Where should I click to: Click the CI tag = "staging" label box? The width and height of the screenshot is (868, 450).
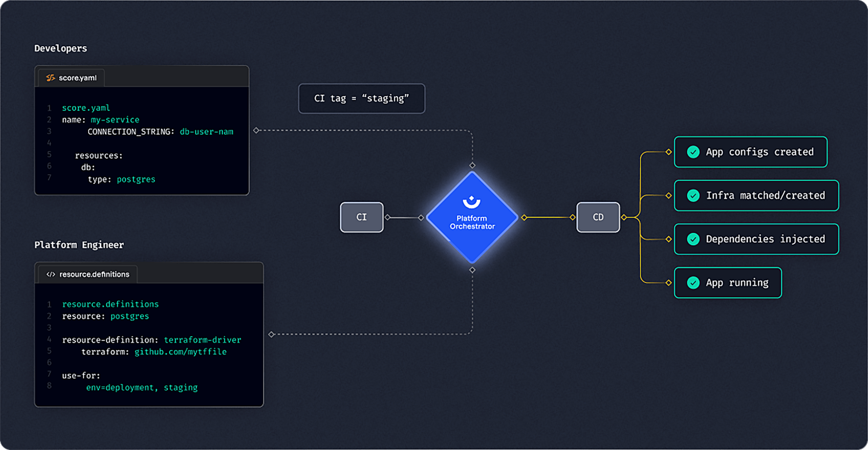362,98
